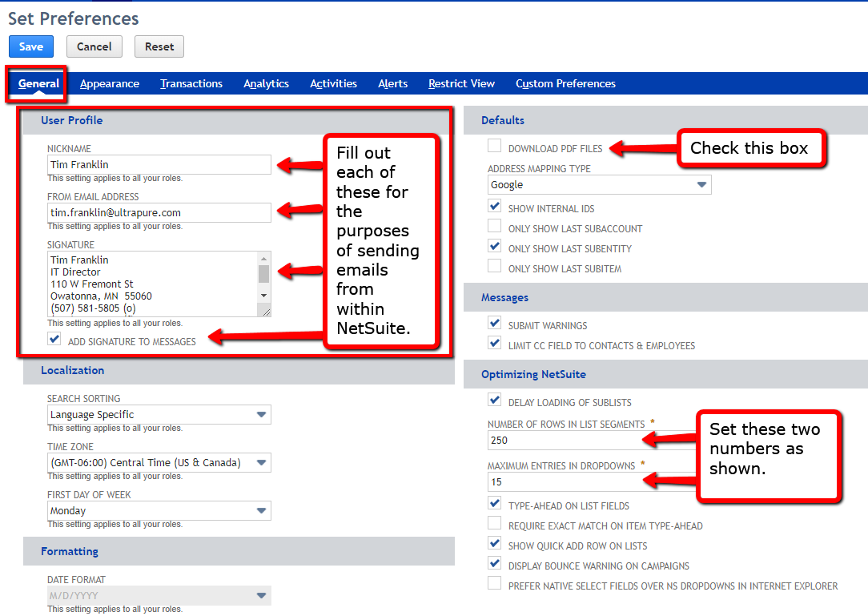Open the First Day of Week dropdown

coord(159,511)
